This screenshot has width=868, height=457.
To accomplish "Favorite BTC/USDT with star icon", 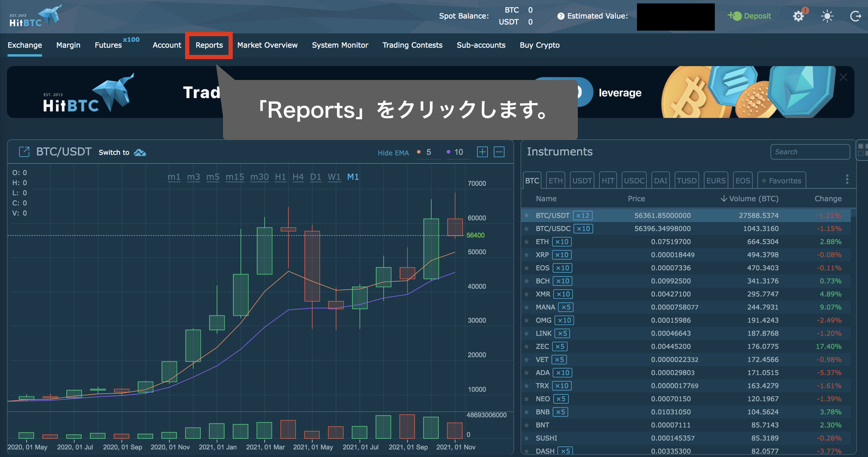I will pyautogui.click(x=527, y=215).
